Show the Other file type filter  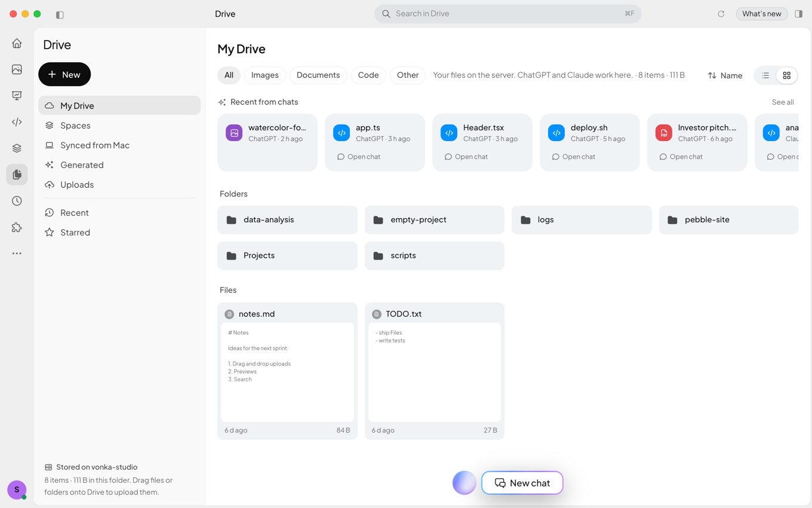click(408, 75)
